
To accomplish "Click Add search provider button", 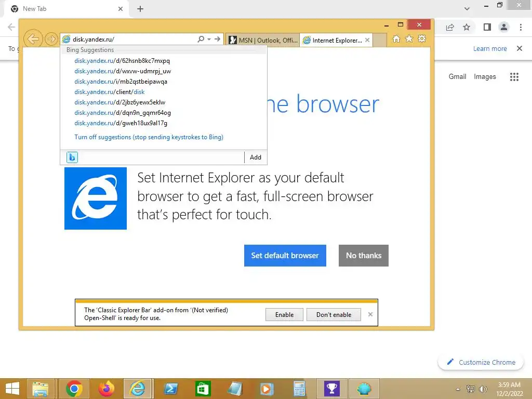I will click(256, 157).
